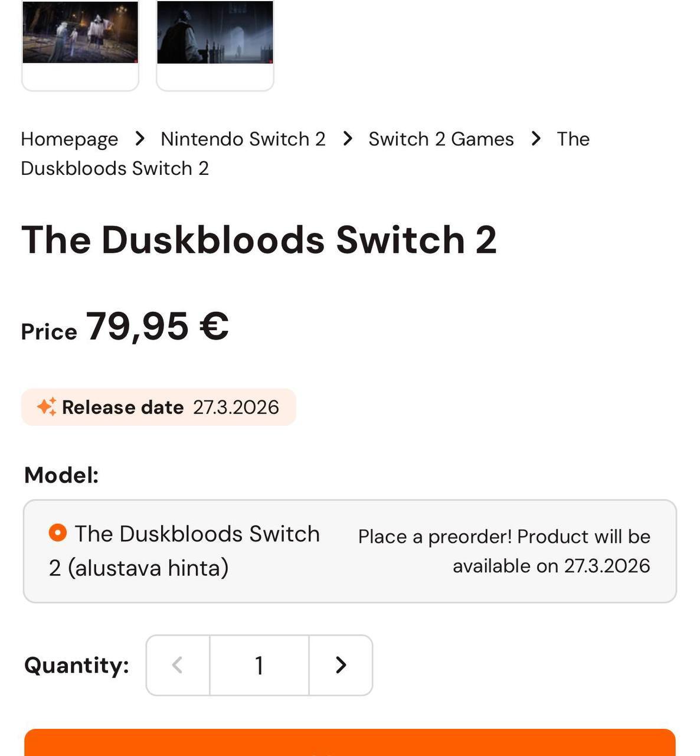Click the sparkle icon on release date badge
The height and width of the screenshot is (756, 700).
(47, 406)
